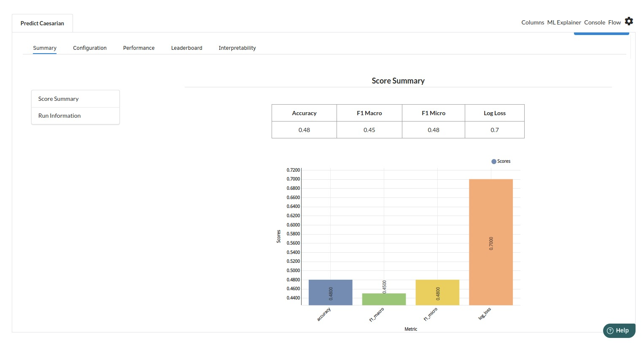Click the yellow f1_micro bar

tap(437, 292)
